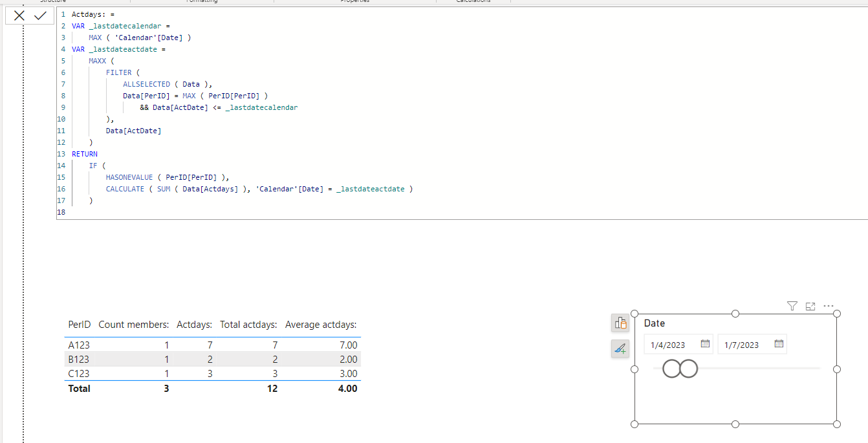
Task: Select the A123 row label
Action: tap(79, 345)
